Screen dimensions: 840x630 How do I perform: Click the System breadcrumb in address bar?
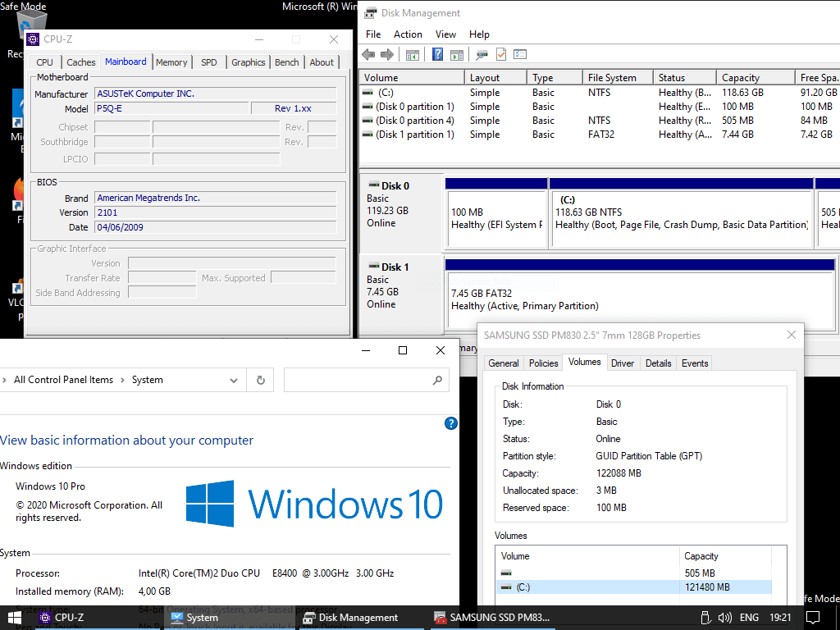(148, 380)
